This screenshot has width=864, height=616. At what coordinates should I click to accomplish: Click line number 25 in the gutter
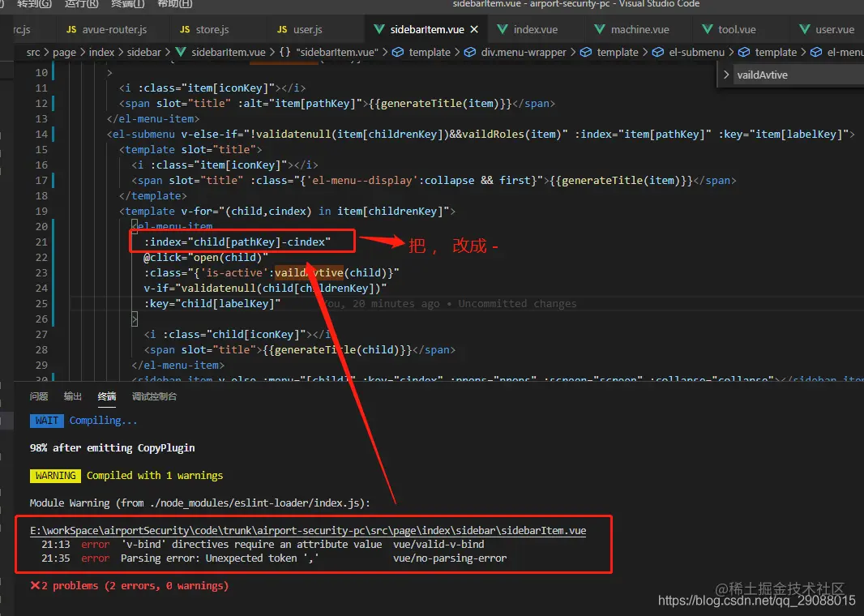click(x=41, y=304)
